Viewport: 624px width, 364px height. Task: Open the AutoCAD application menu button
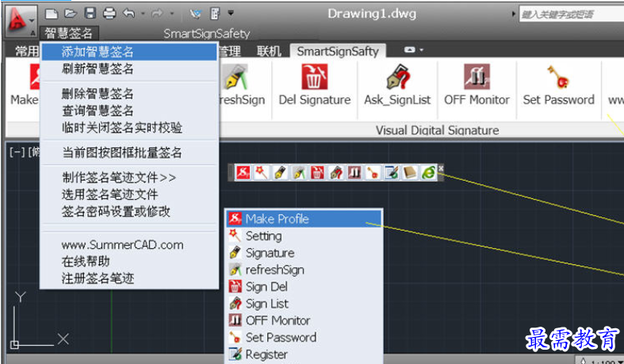21,21
